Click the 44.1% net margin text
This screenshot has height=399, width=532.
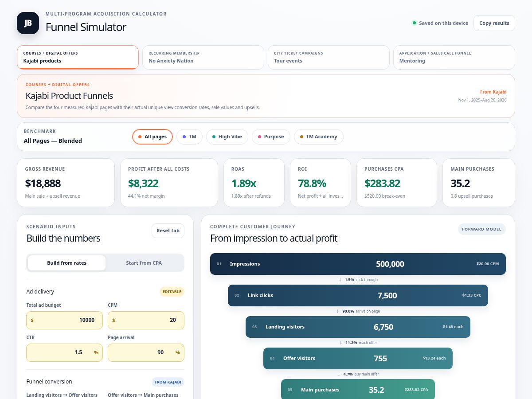click(x=146, y=196)
